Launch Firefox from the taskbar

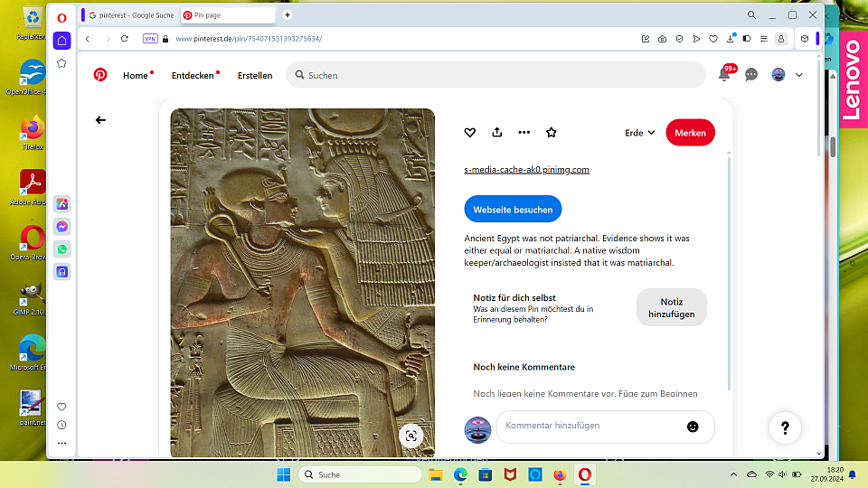560,474
